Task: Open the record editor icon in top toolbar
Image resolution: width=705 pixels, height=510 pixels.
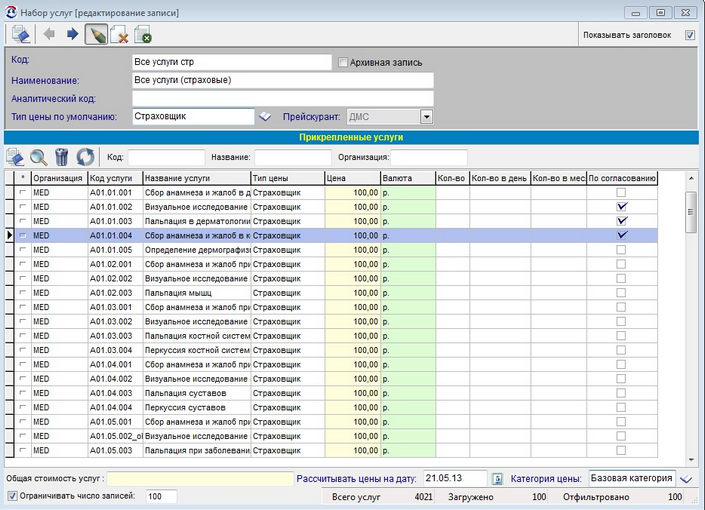Action: tap(21, 34)
